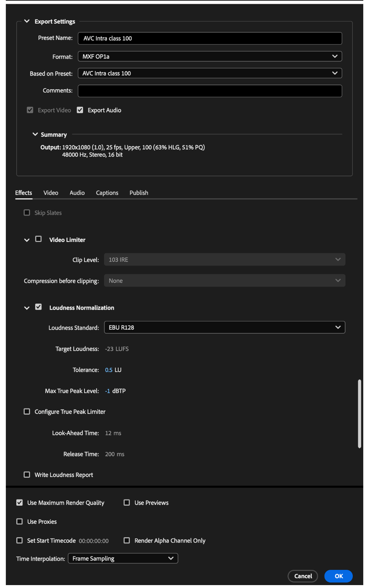Viewport: 368px width, 588px height.
Task: Confirm settings with the OK button
Action: (x=338, y=576)
